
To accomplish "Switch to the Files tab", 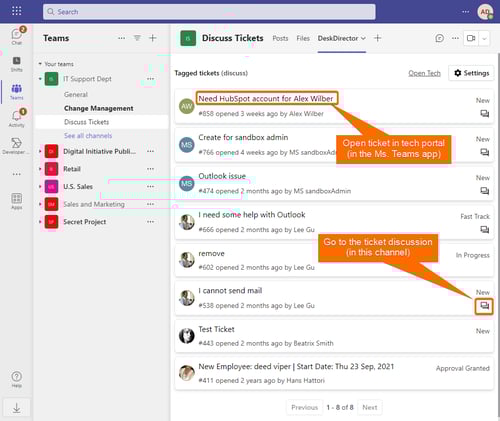I will point(303,38).
